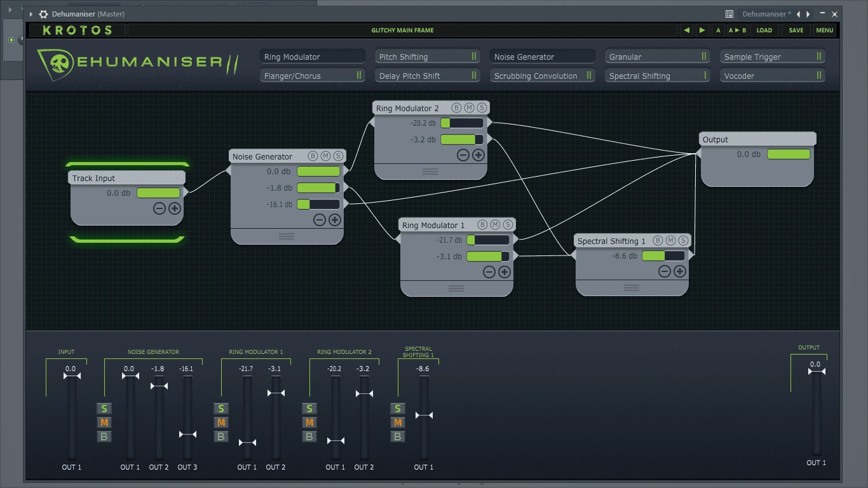
Task: Expand Spectral Shifting 1 node drawer handle
Action: coord(632,288)
